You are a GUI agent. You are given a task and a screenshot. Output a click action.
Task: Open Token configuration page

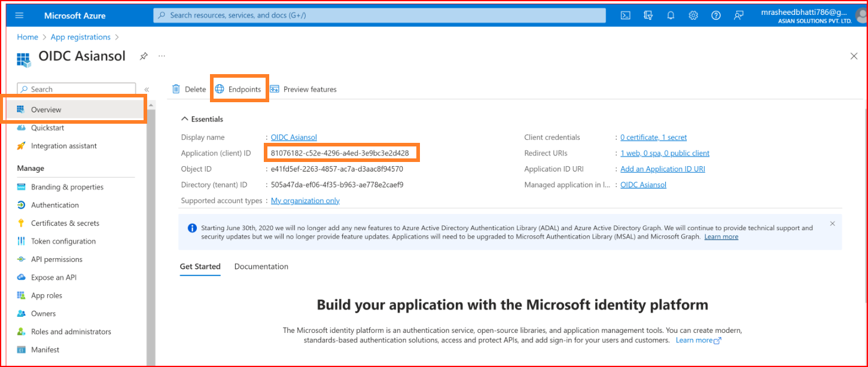(63, 241)
